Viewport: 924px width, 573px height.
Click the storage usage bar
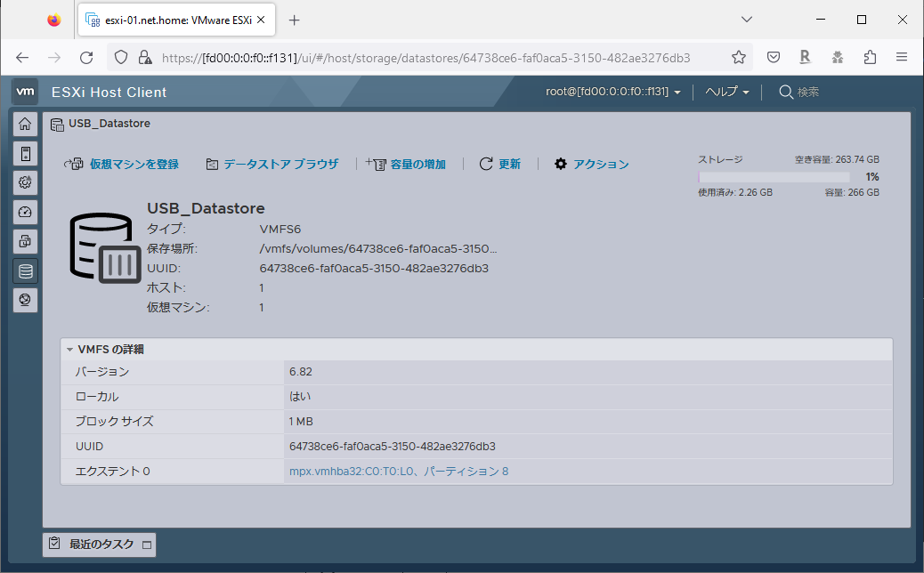[x=773, y=176]
